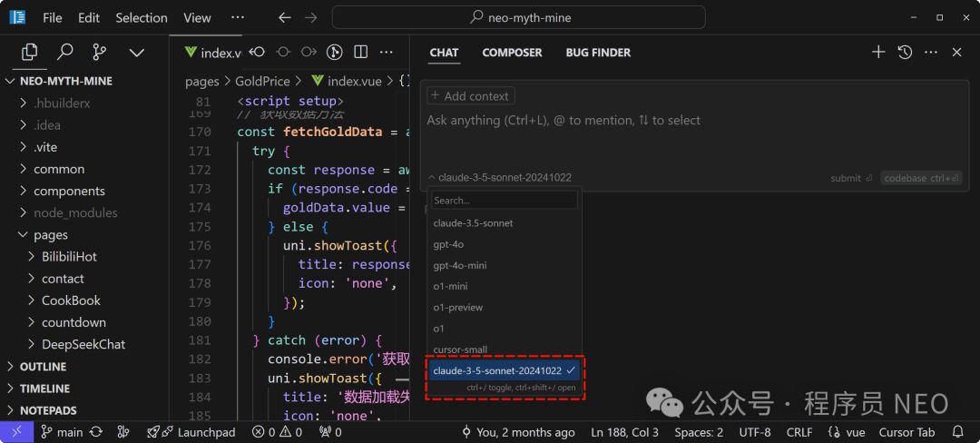Click the split editor right icon
This screenshot has height=443, width=980.
pyautogui.click(x=360, y=53)
